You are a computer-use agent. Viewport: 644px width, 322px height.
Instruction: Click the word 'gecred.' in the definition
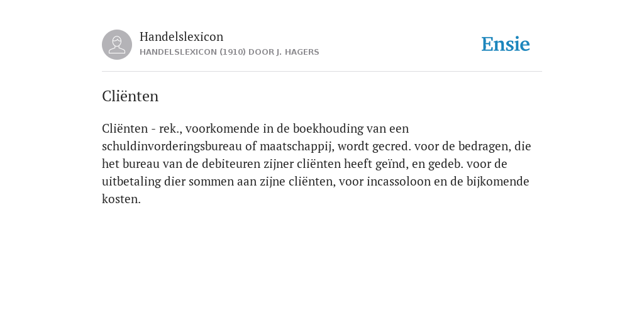(x=391, y=146)
